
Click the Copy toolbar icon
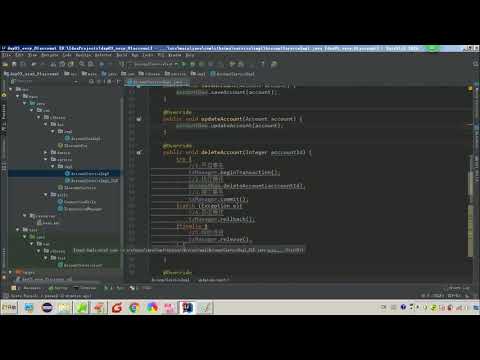[62, 64]
